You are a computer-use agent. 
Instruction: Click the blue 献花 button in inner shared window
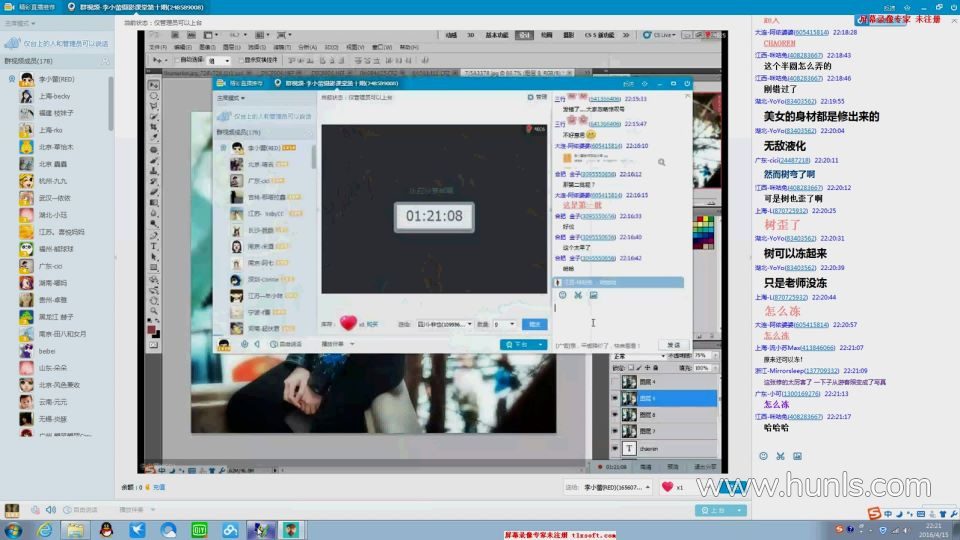(534, 324)
